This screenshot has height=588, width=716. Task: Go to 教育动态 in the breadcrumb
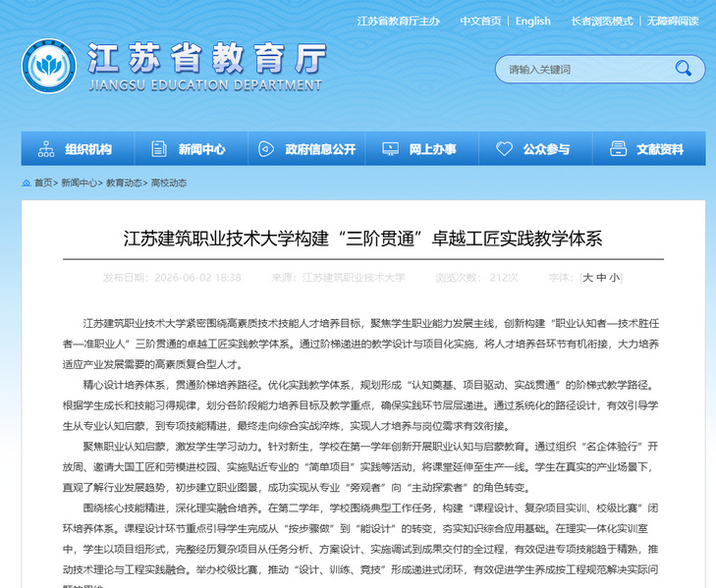tap(124, 183)
